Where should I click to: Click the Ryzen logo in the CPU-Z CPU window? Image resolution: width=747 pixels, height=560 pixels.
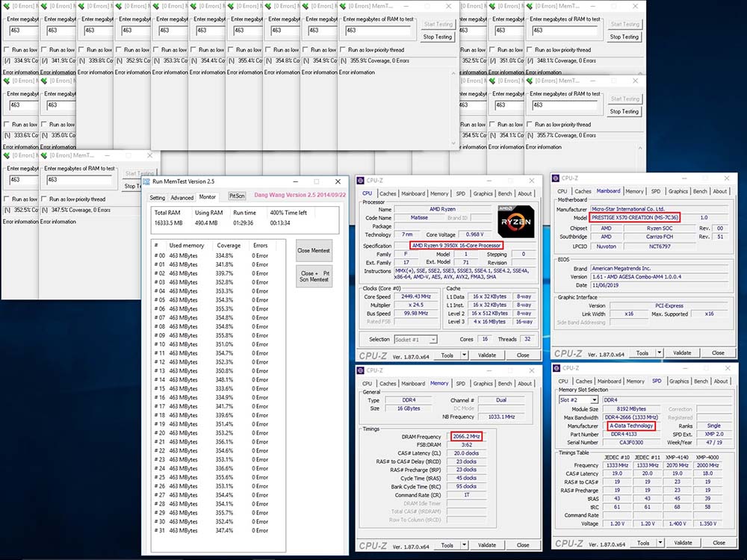click(516, 223)
